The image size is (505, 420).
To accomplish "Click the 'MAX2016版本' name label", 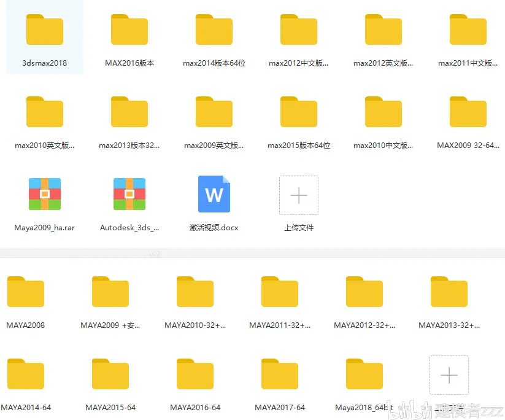I will 129,63.
